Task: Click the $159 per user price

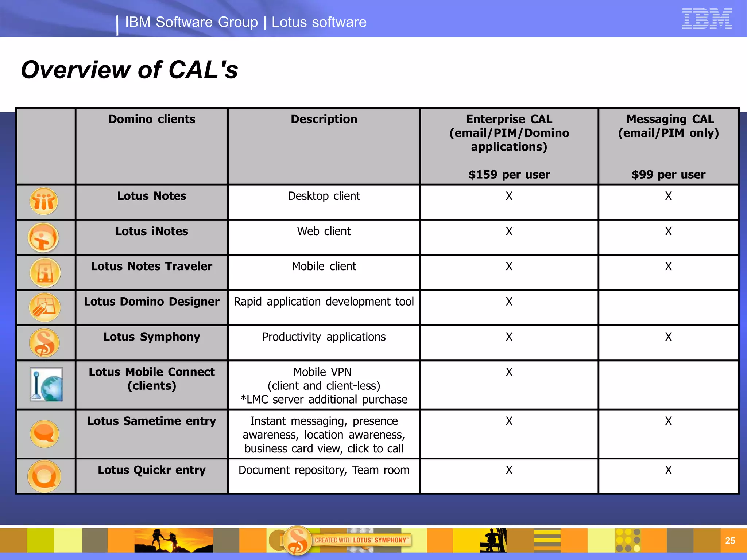Action: pyautogui.click(x=509, y=174)
